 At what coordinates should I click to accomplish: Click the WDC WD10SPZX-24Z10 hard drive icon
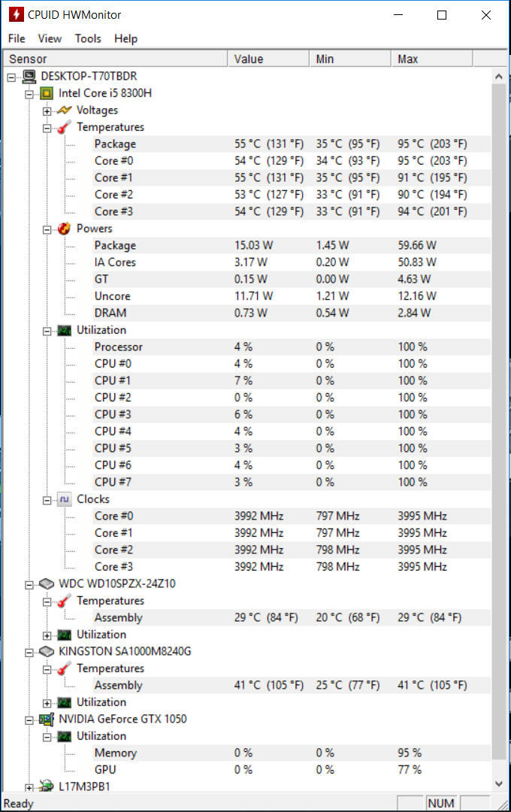coord(47,583)
